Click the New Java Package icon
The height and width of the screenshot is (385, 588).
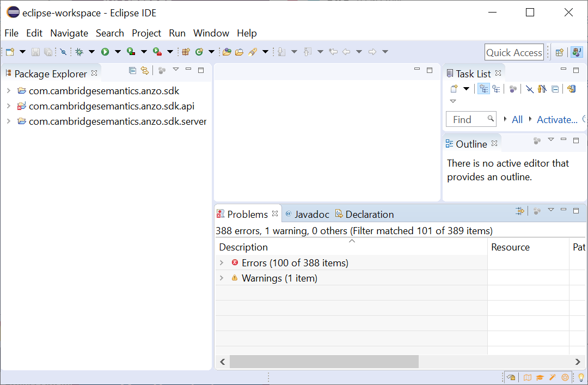186,52
